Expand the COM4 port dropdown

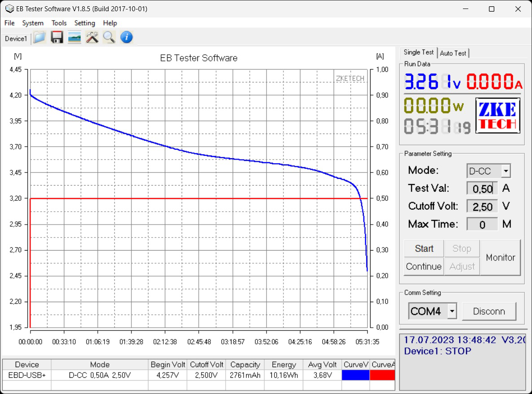[452, 311]
